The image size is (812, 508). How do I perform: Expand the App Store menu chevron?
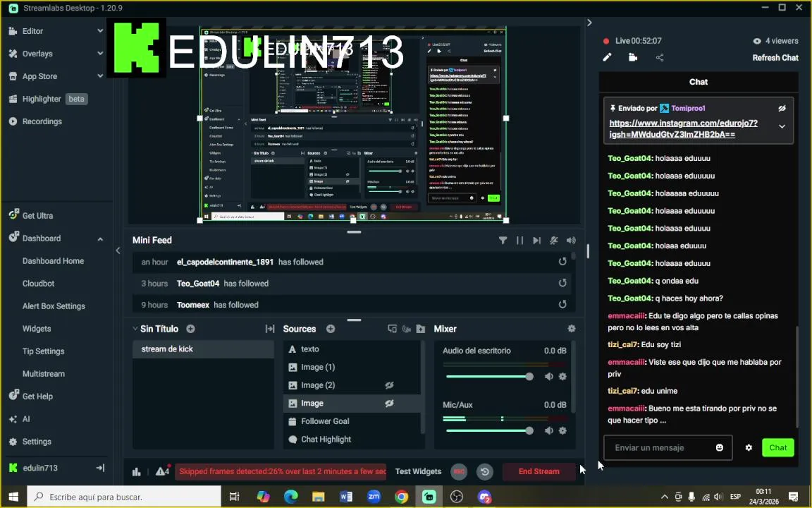pyautogui.click(x=100, y=76)
